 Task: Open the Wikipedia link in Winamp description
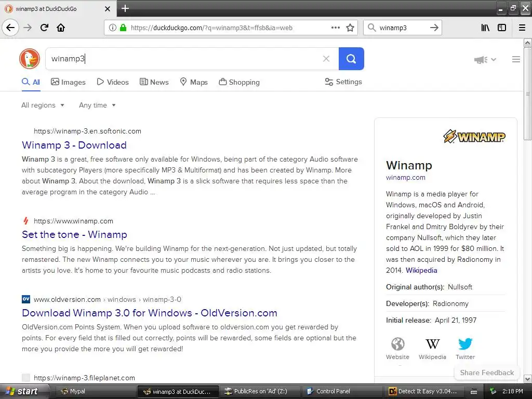[421, 270]
